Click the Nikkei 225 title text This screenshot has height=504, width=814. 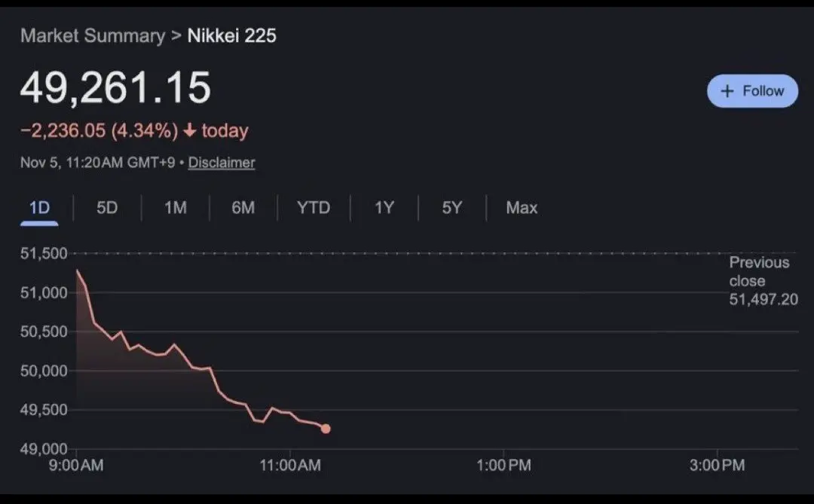[x=231, y=35]
